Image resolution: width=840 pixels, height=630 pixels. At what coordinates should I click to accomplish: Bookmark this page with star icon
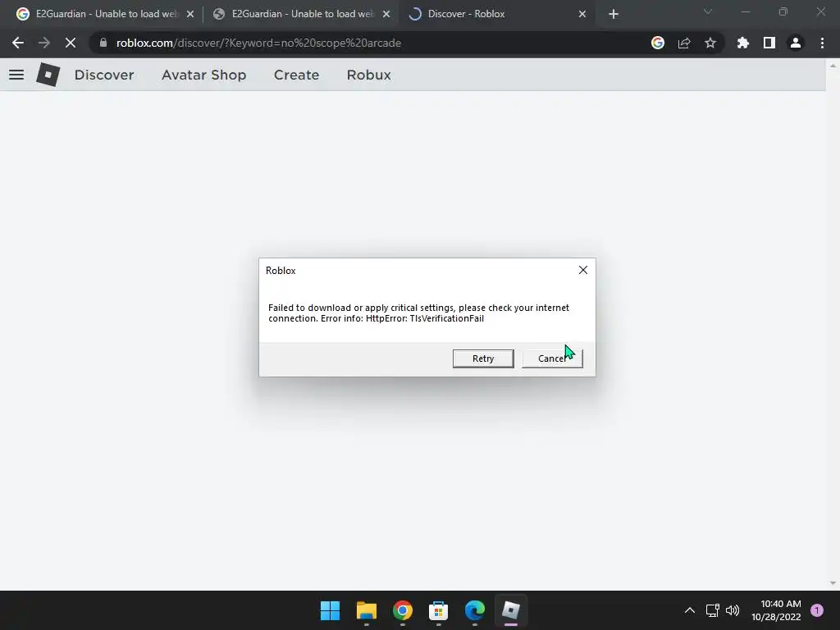coord(710,43)
